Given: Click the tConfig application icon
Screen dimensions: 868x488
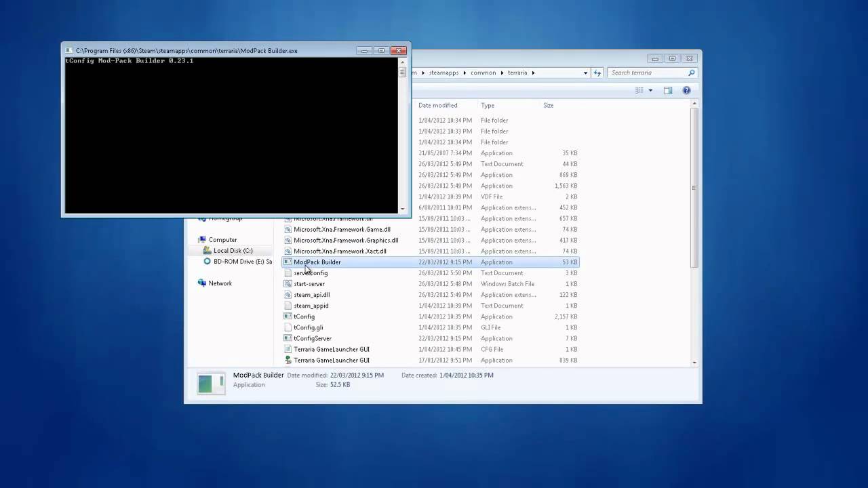Looking at the screenshot, I should [288, 317].
